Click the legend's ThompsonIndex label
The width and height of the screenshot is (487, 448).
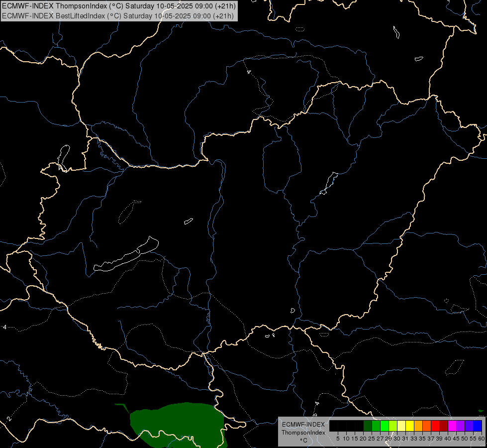coord(303,433)
